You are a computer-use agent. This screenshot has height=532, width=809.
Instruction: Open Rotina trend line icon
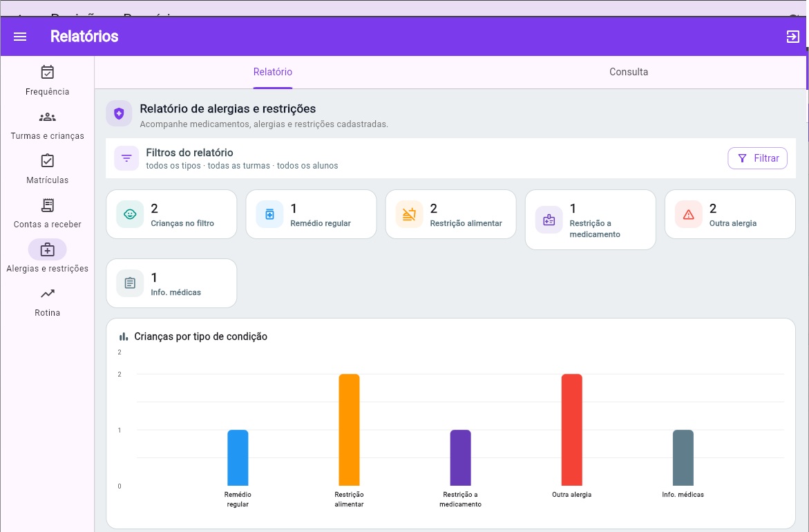48,294
